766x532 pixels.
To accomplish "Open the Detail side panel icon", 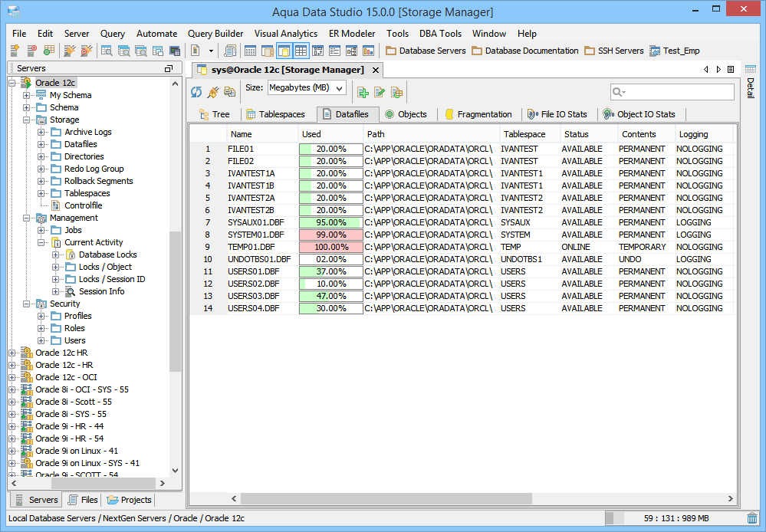I will [751, 69].
